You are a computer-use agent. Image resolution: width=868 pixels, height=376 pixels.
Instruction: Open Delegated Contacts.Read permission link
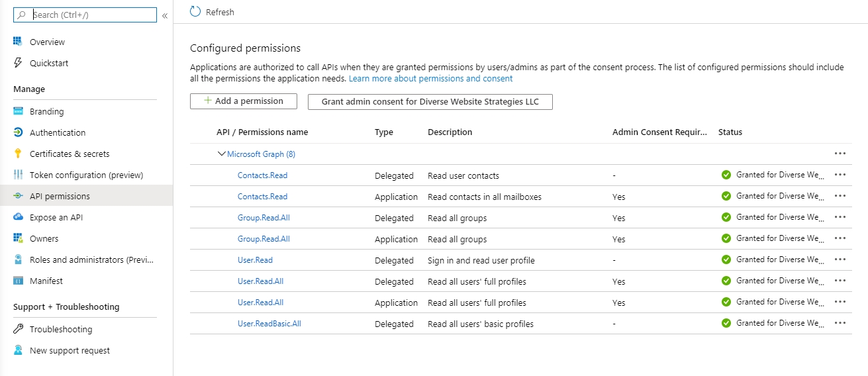pos(262,175)
